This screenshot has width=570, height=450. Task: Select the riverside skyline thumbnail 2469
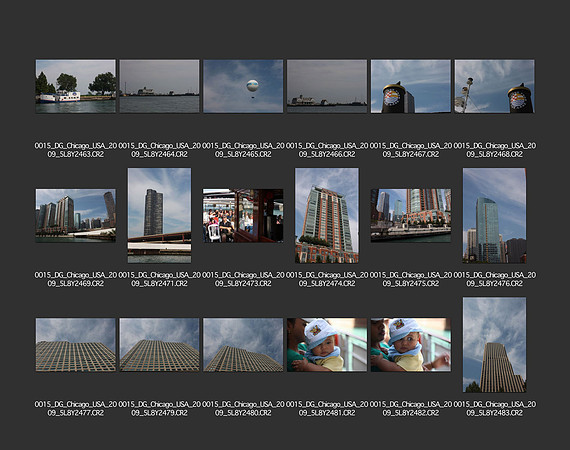click(76, 216)
